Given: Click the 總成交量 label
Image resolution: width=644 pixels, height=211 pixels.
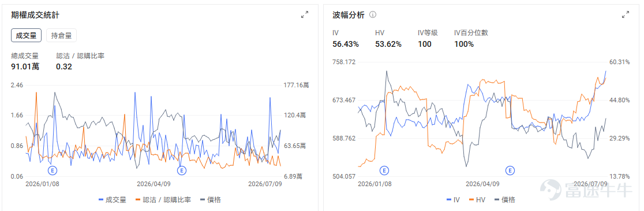Looking at the screenshot, I should coord(25,55).
